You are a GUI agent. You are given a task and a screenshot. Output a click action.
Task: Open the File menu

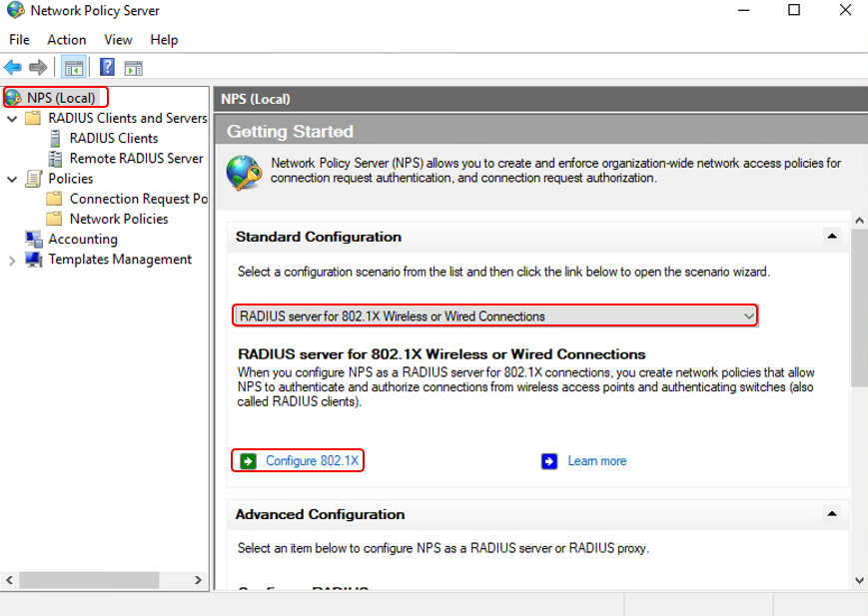19,40
